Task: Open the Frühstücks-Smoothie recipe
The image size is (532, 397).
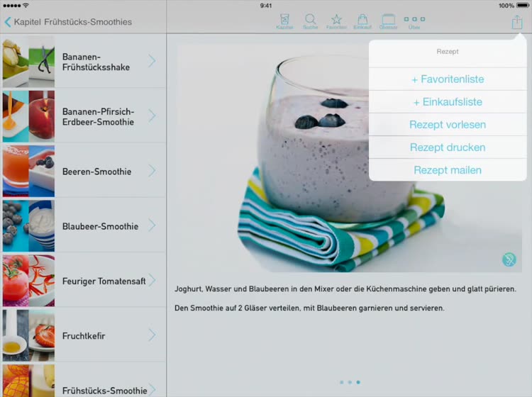Action: 84,381
